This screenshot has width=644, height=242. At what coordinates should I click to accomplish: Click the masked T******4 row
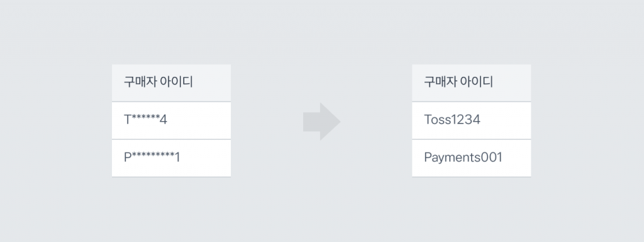tap(171, 120)
